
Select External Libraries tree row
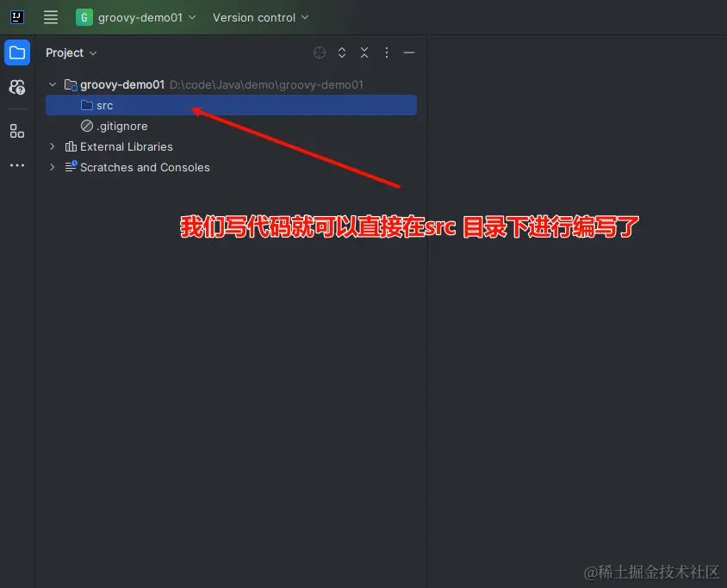tap(231, 146)
